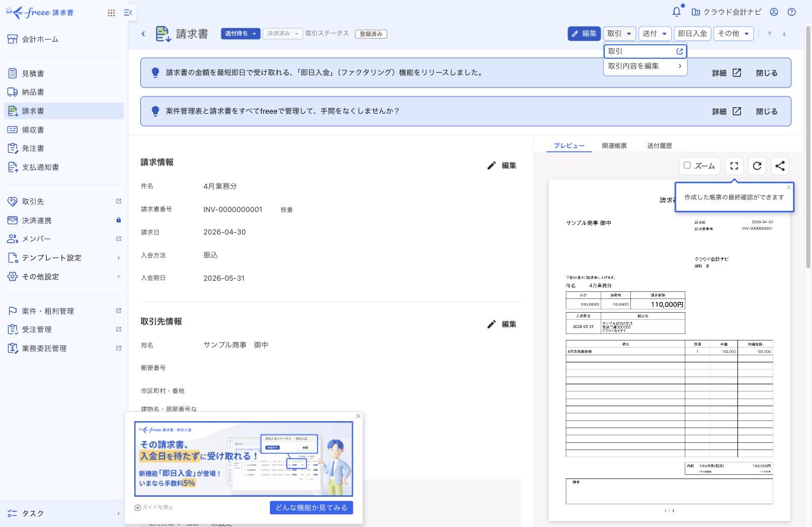Open the 送付 dropdown button
The image size is (812, 527).
coord(655,34)
